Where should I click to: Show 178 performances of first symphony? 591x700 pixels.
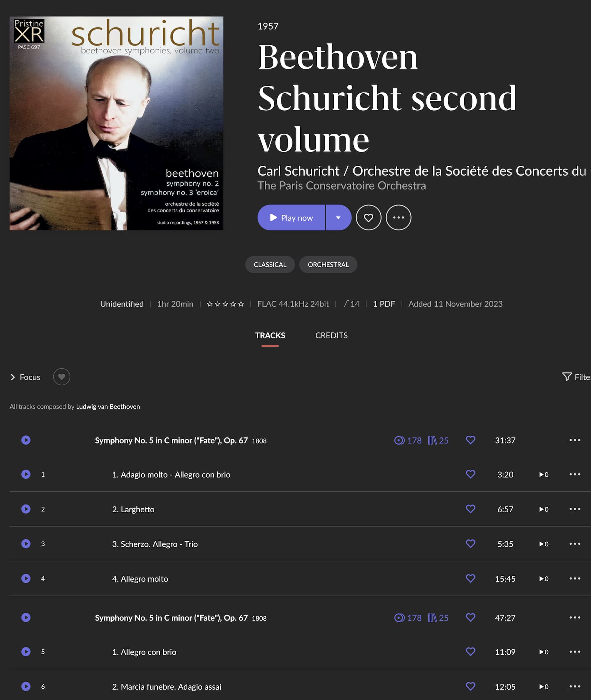tap(408, 440)
